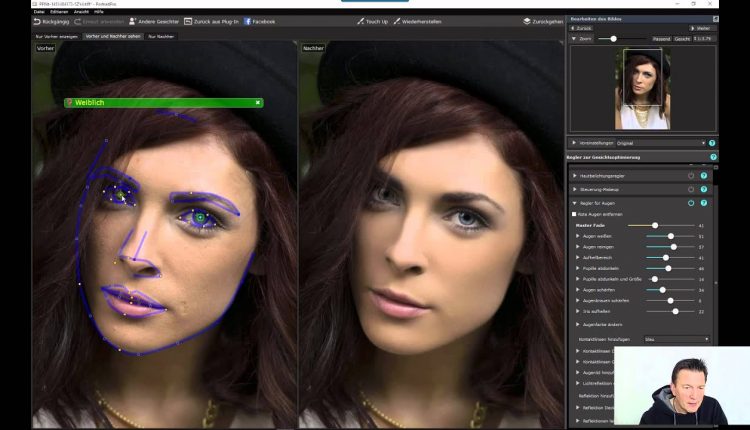Click the Nachher label on right image
The width and height of the screenshot is (750, 430).
(x=313, y=48)
